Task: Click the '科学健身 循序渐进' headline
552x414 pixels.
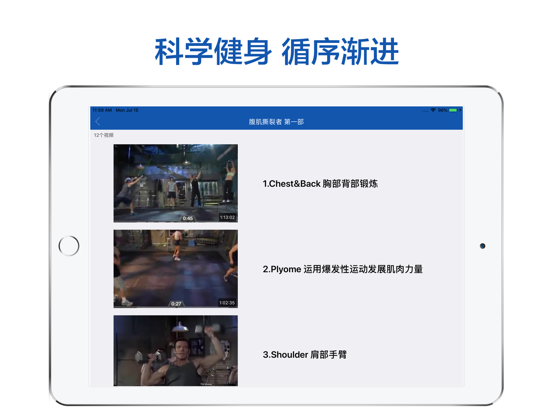Action: pyautogui.click(x=276, y=52)
